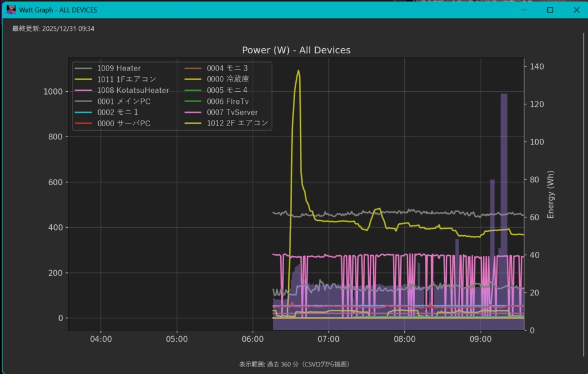Click the 最終更新 timestamp label
The width and height of the screenshot is (588, 374).
tap(53, 29)
